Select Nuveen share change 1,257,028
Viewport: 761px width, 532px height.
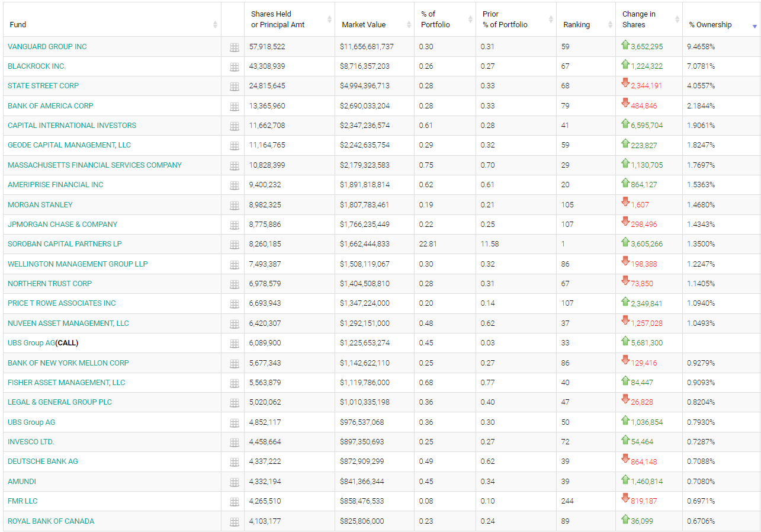(647, 323)
